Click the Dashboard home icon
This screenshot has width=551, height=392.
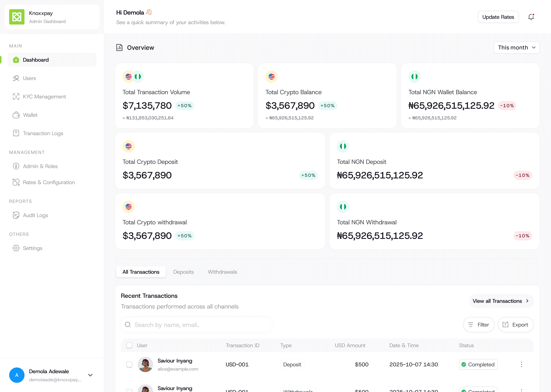pos(16,60)
